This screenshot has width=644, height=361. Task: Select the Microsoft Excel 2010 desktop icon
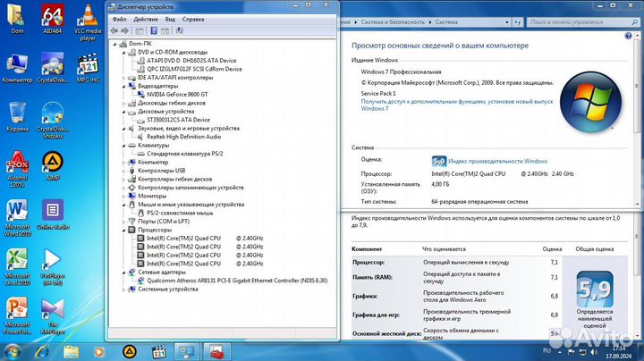(x=17, y=266)
